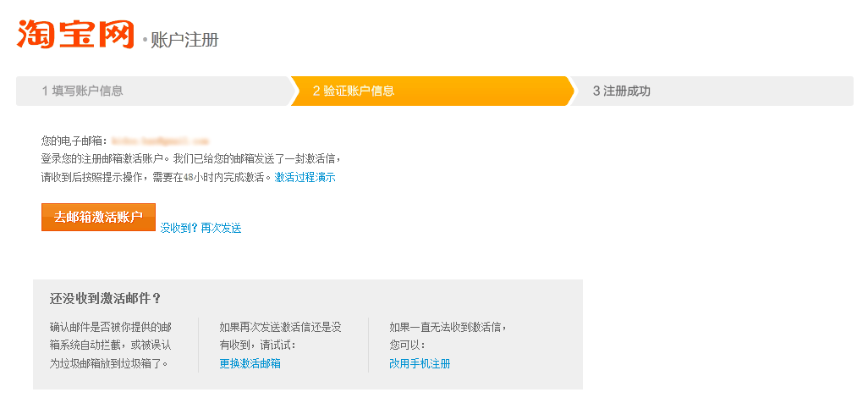
Task: Open the 激活过程演示 link
Action: [305, 177]
